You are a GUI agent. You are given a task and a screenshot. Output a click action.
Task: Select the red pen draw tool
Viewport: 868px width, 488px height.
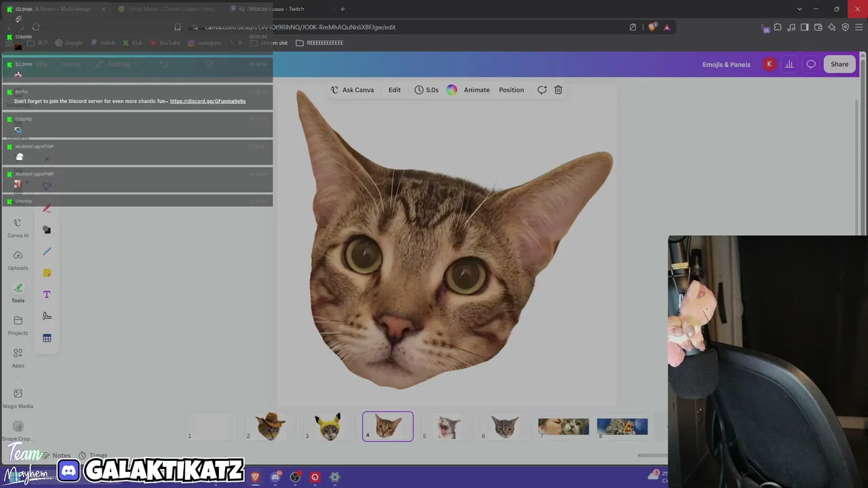[47, 208]
